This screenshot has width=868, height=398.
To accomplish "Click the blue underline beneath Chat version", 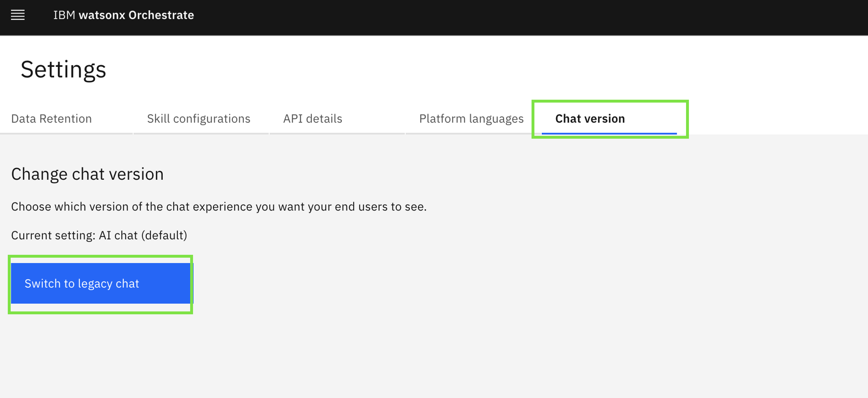I will click(x=609, y=133).
